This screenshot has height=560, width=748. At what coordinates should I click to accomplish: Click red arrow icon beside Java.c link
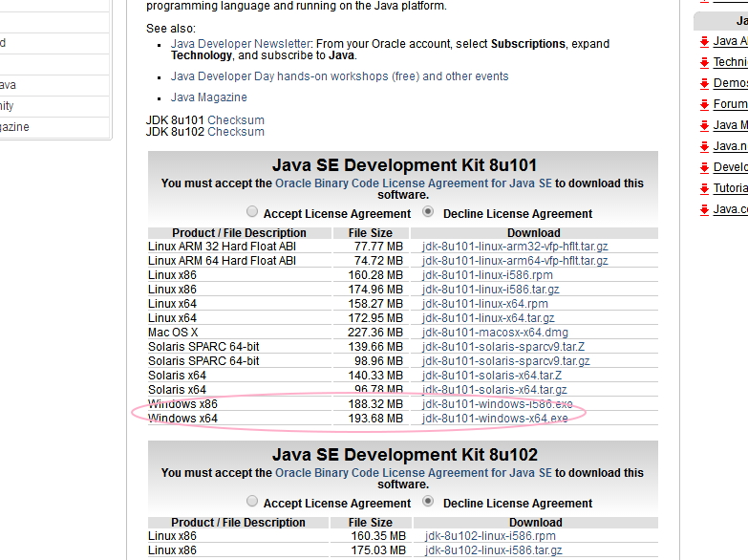coord(705,209)
